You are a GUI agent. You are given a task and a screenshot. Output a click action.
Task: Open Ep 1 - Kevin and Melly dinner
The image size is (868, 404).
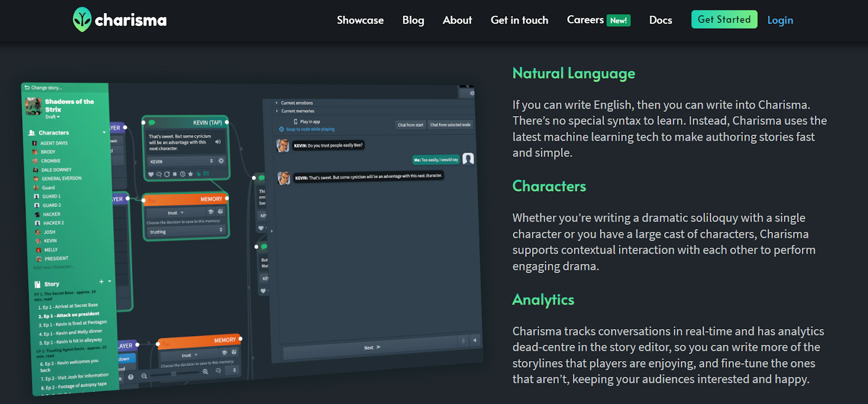point(71,332)
